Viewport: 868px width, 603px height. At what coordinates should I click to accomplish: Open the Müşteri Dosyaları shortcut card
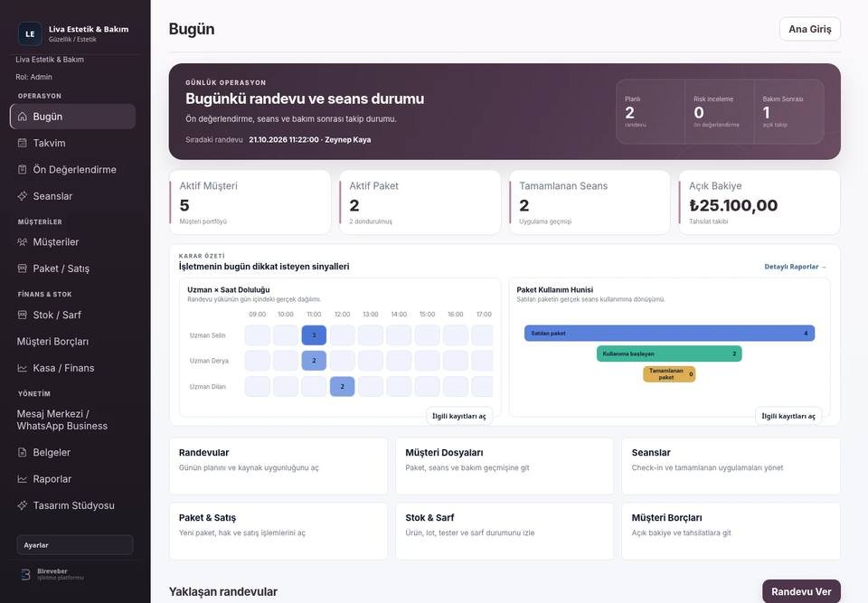pos(505,466)
